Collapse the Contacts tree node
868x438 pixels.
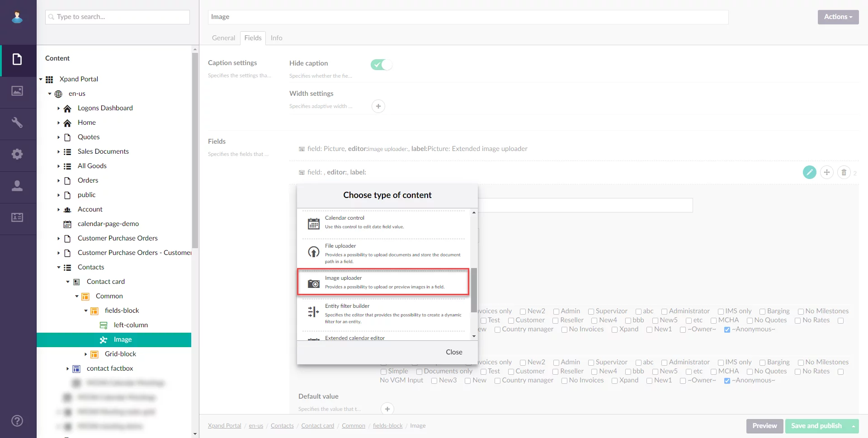(59, 267)
